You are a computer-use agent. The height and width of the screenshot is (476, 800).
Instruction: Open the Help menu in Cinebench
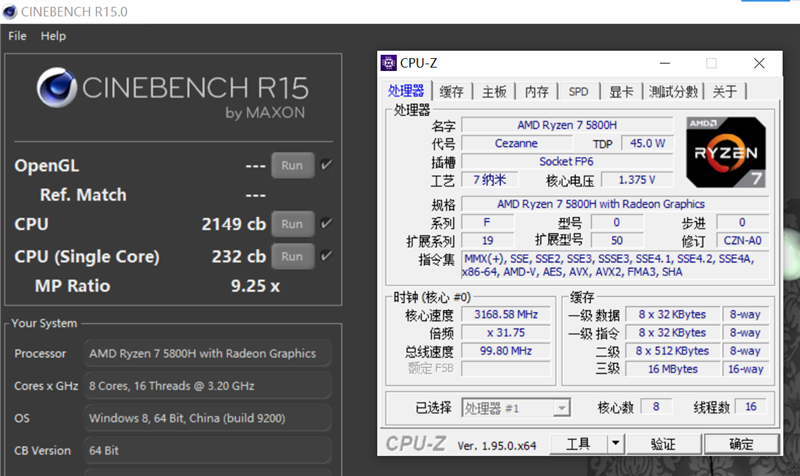pyautogui.click(x=53, y=36)
